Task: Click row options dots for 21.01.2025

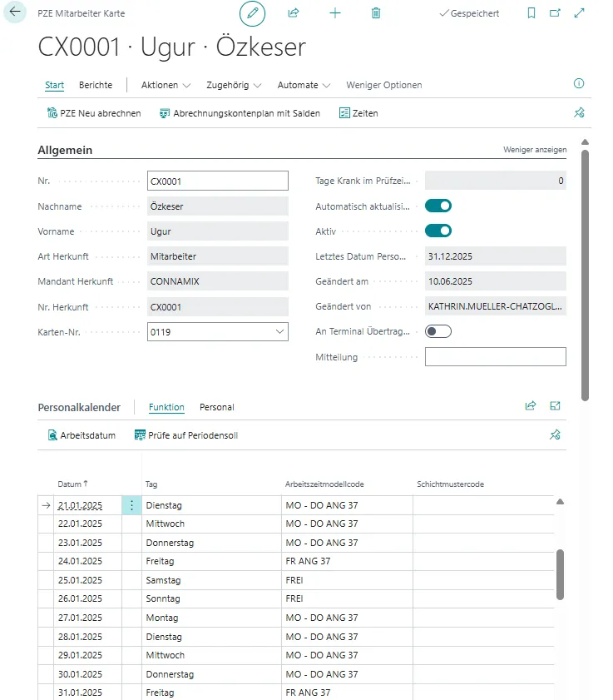Action: tap(131, 505)
